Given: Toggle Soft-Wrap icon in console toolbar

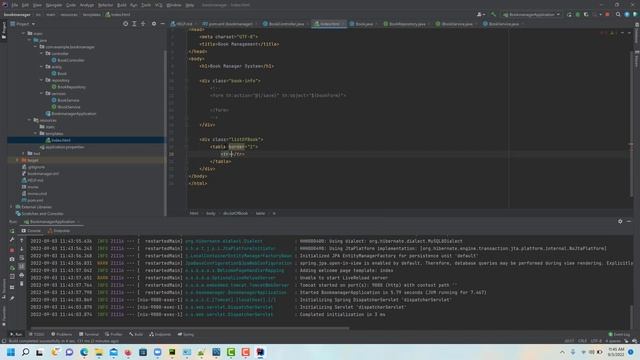Looking at the screenshot, I should click(x=22, y=258).
